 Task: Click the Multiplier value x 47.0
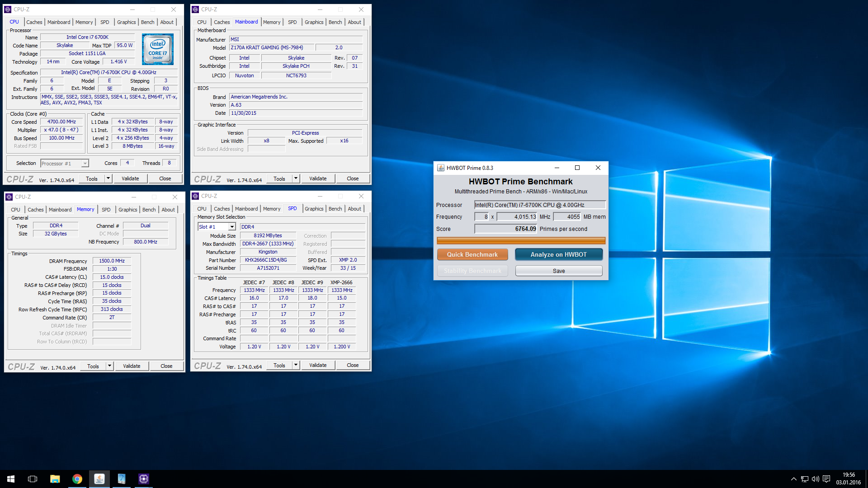[x=62, y=130]
